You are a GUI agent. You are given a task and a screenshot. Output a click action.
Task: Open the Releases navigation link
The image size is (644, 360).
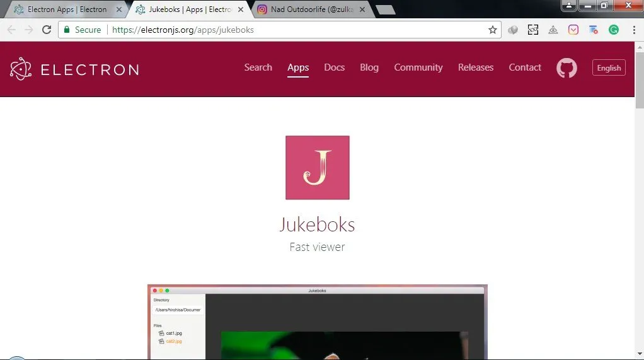[476, 67]
